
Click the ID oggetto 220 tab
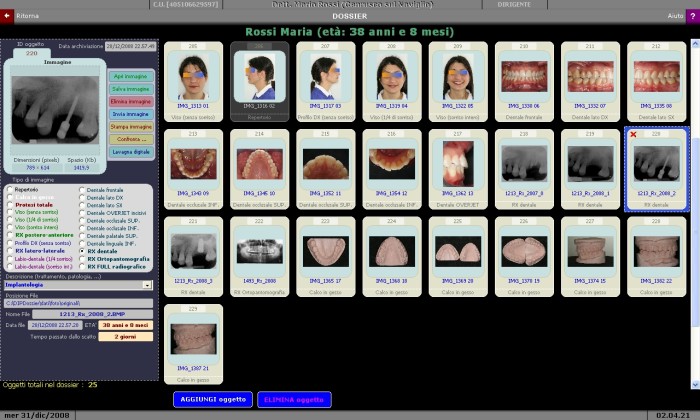[x=31, y=53]
